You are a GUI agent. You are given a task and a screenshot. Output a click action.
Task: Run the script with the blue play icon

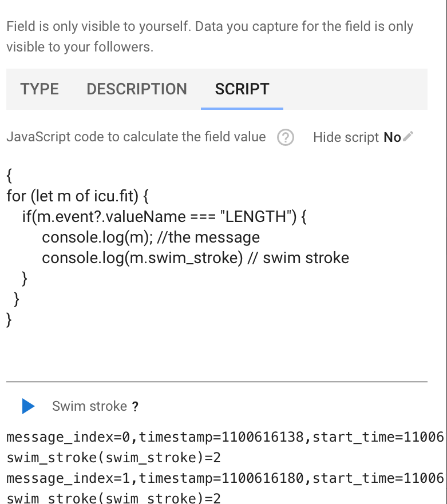(28, 406)
